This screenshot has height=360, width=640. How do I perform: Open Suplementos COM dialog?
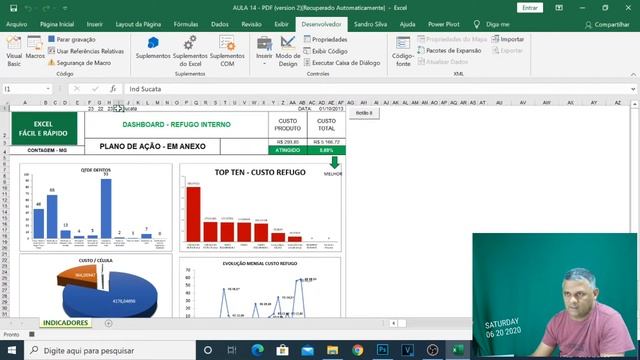click(227, 51)
